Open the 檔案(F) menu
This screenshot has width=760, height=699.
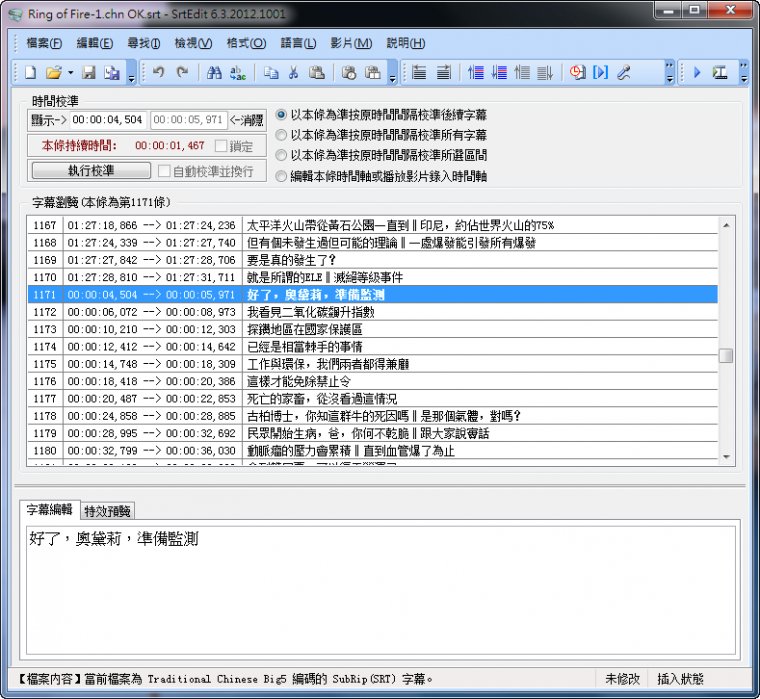[44, 43]
